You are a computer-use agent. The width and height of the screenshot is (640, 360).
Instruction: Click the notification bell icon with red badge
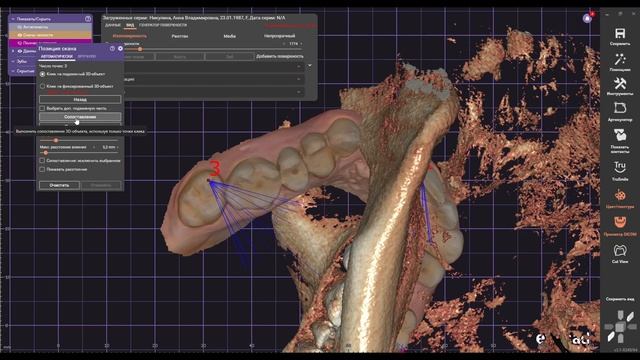587,18
